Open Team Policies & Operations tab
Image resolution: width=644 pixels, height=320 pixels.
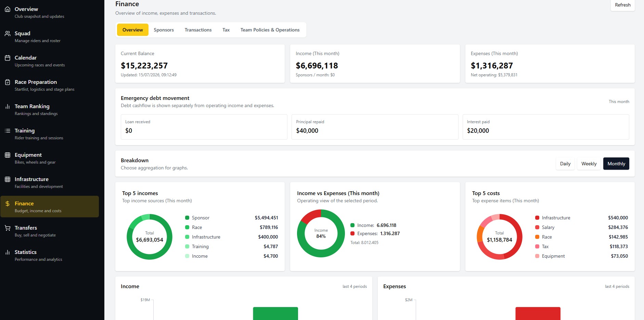[270, 30]
